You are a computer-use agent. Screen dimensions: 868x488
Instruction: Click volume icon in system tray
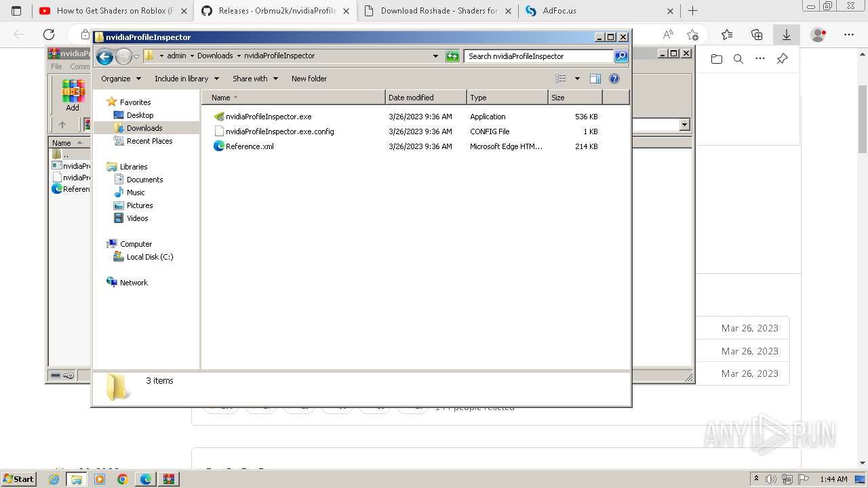[771, 479]
